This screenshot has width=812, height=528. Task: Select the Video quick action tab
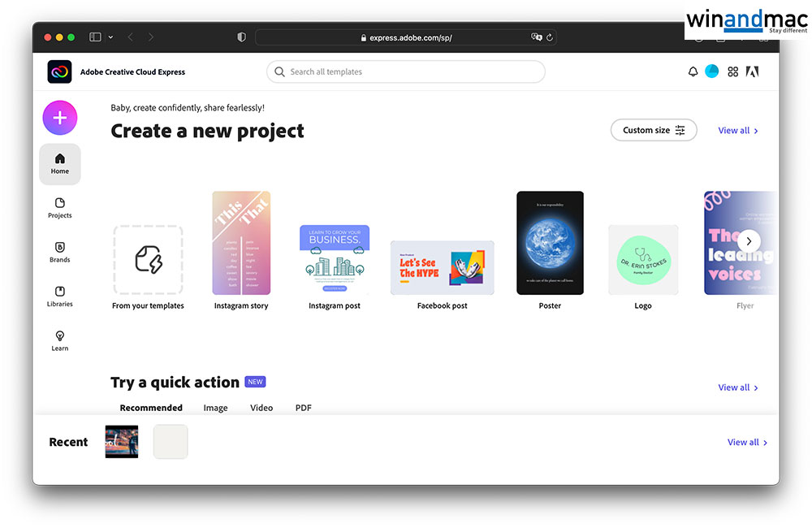click(x=261, y=408)
